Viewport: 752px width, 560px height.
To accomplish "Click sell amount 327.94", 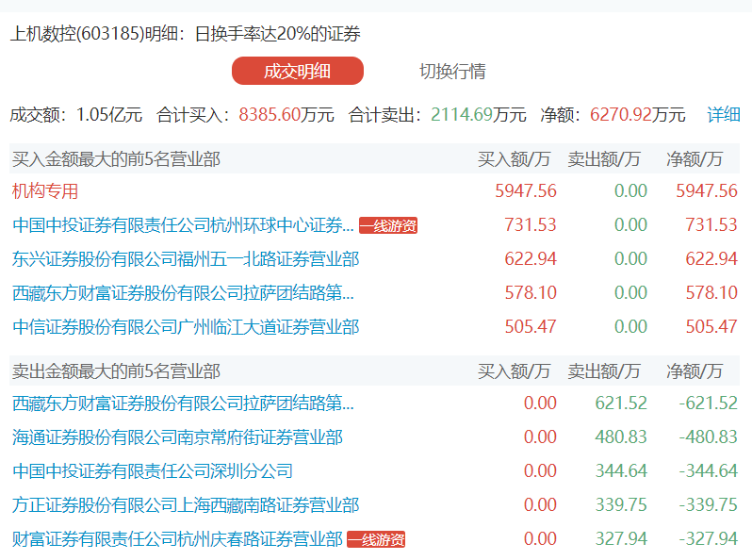I will 621,539.
